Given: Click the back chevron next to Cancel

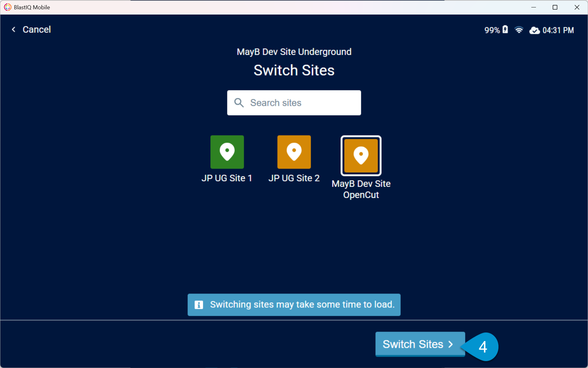Looking at the screenshot, I should [14, 29].
